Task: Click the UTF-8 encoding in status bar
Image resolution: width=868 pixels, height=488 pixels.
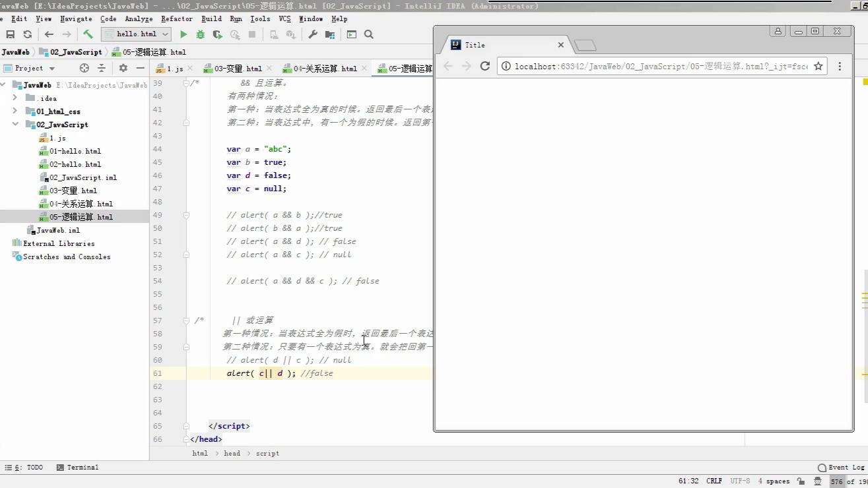Action: [x=740, y=481]
